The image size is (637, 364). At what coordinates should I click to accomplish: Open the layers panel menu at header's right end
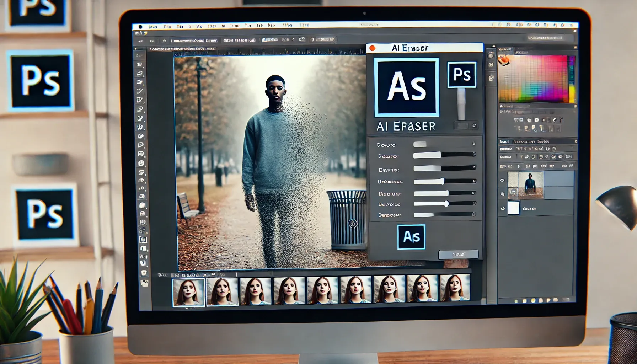click(x=576, y=141)
